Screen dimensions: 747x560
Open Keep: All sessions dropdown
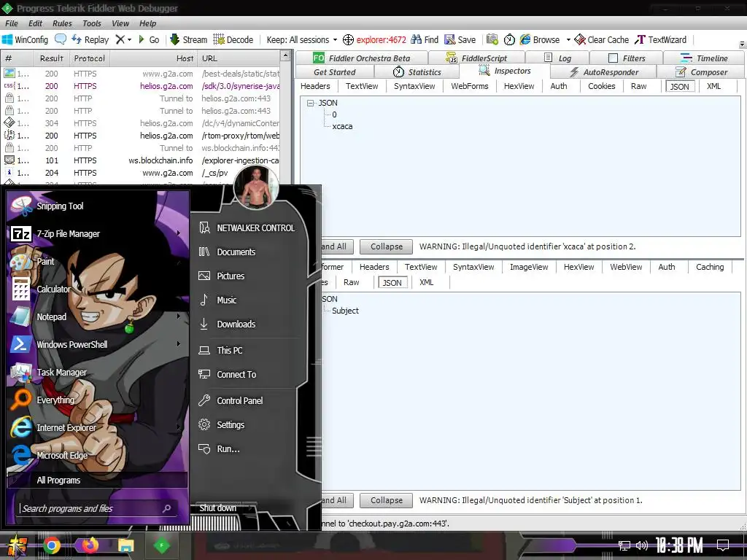pos(302,39)
